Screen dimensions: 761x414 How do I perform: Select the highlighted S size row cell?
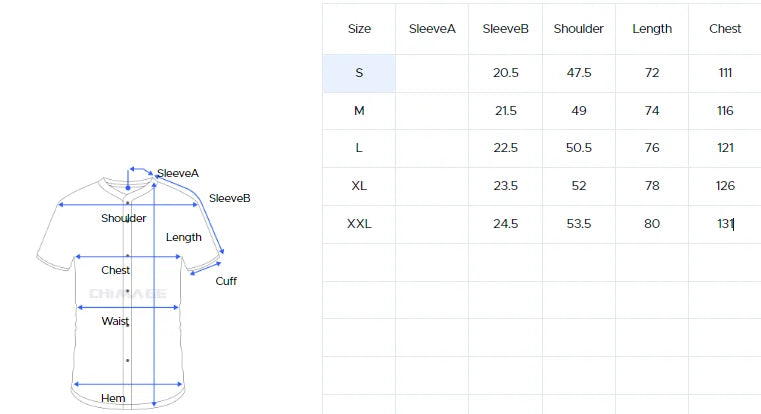(359, 73)
